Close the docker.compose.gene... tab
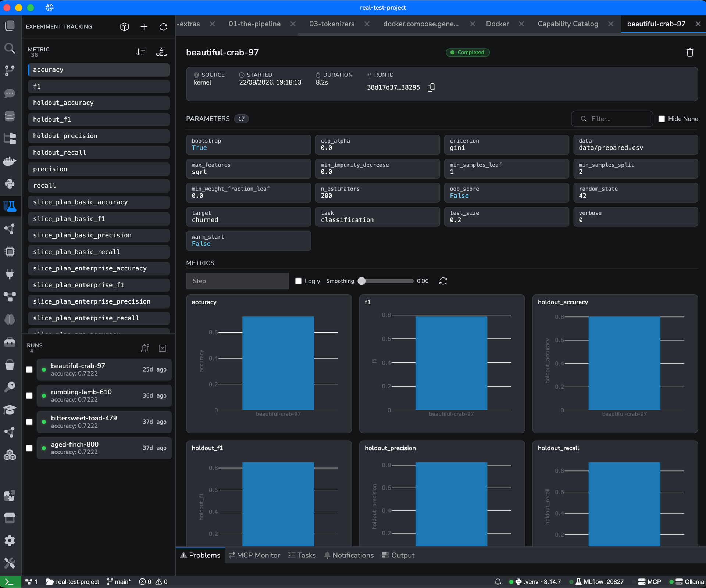This screenshot has width=706, height=588. tap(473, 24)
